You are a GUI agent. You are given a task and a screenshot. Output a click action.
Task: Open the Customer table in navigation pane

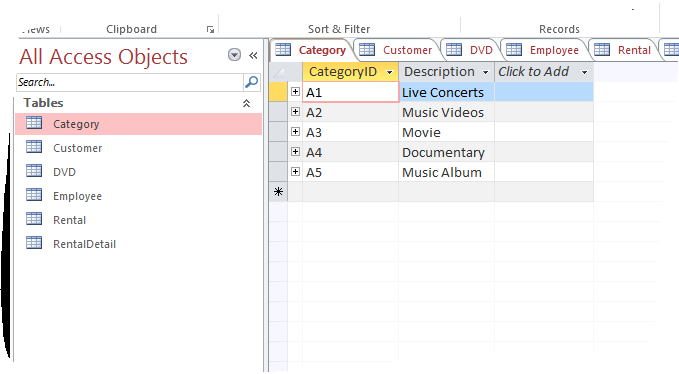(139, 148)
